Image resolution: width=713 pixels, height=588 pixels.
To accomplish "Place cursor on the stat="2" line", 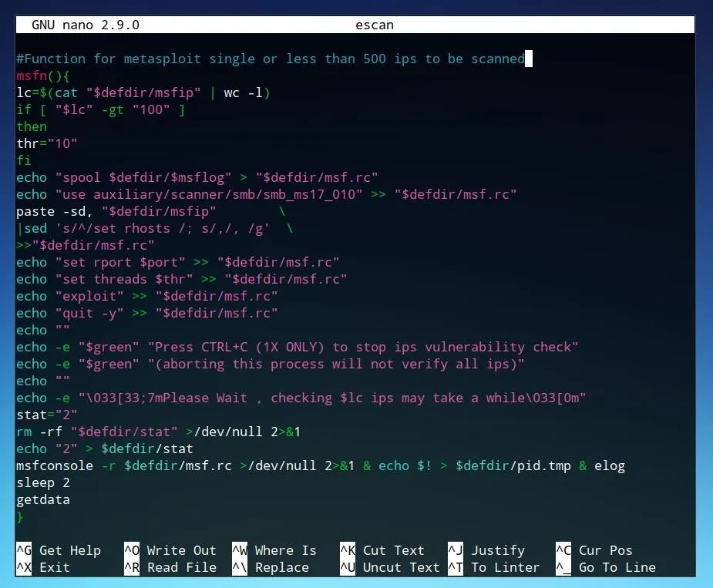I will point(47,415).
